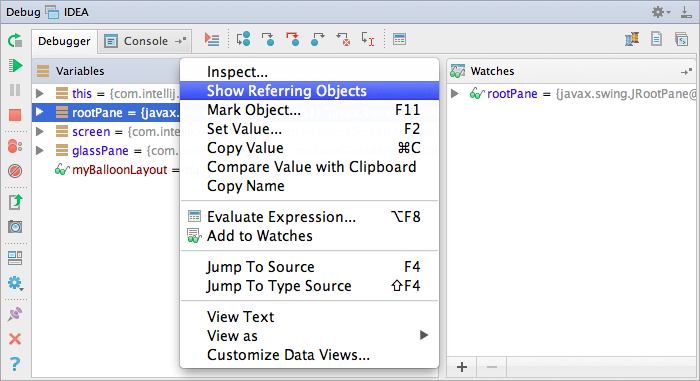Click the Hide tool window icon

[x=686, y=12]
